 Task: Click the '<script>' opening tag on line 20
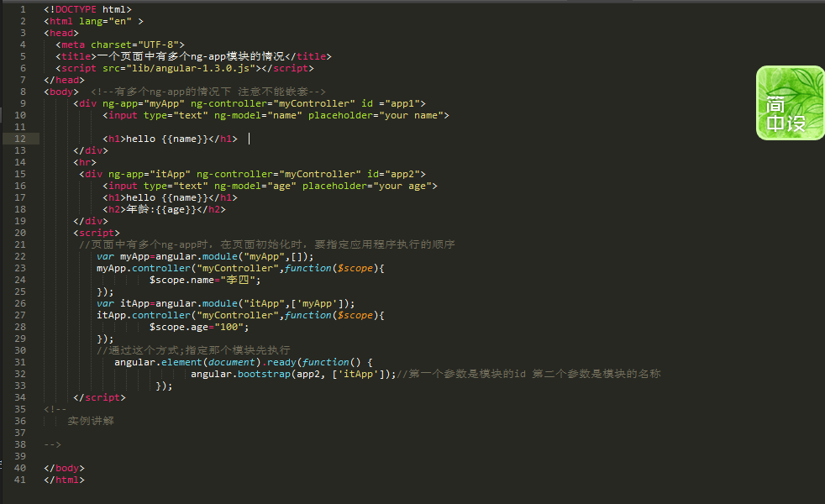pos(97,233)
